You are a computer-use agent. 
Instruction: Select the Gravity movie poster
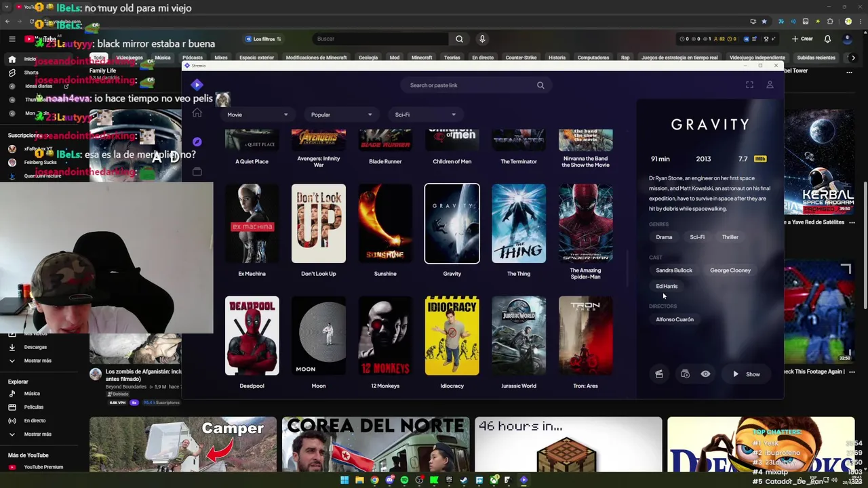click(452, 224)
